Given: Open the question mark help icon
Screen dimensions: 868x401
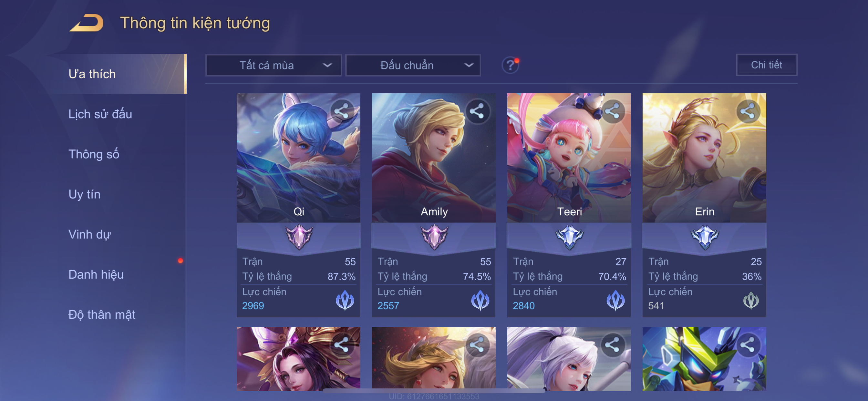Looking at the screenshot, I should coord(510,65).
